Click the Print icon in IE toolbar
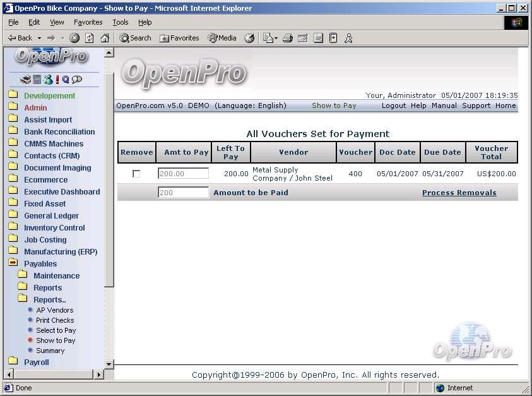 tap(287, 38)
